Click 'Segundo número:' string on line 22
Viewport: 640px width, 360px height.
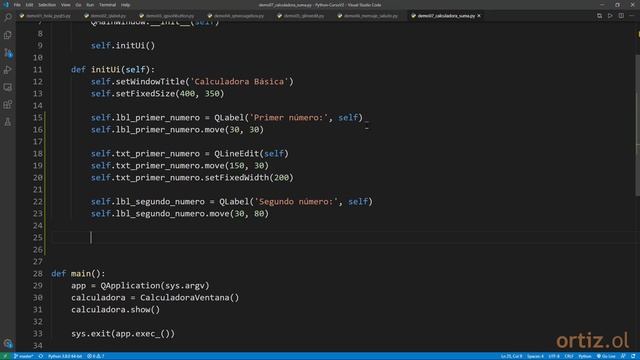(x=296, y=202)
